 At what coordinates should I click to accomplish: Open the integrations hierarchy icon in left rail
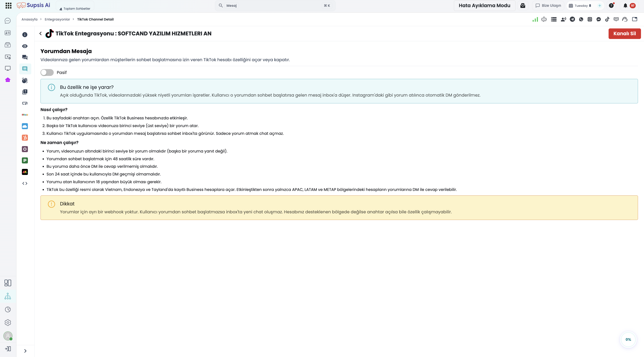click(8, 296)
